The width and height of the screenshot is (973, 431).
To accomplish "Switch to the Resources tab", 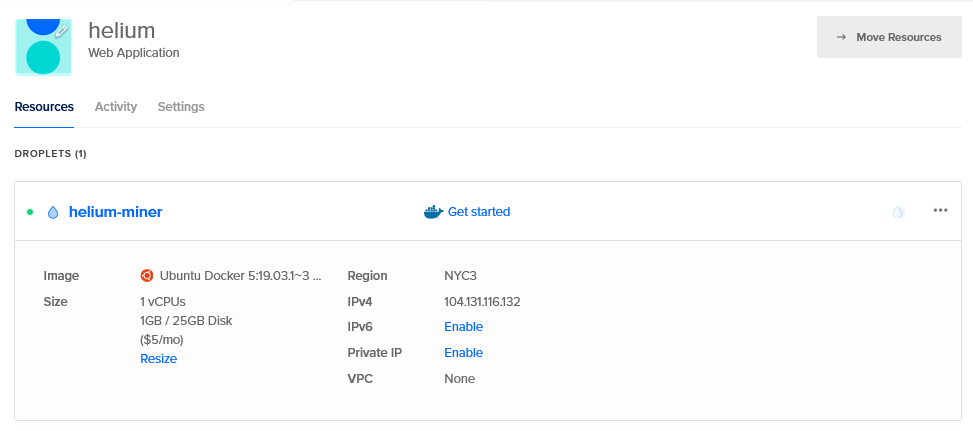I will tap(44, 107).
